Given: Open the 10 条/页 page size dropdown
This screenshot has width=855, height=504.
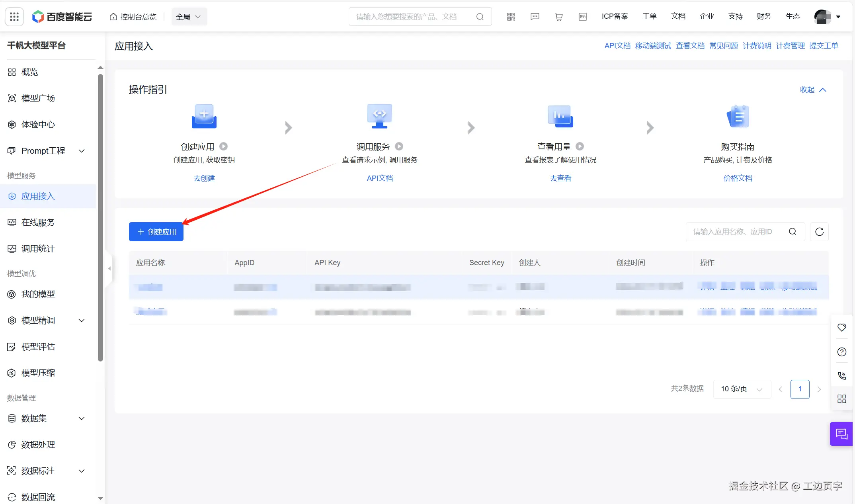Looking at the screenshot, I should click(742, 389).
